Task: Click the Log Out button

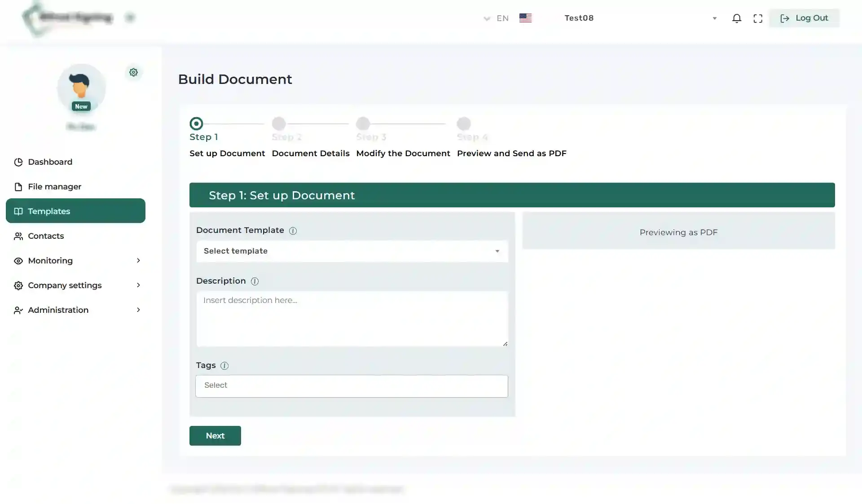Action: point(804,18)
